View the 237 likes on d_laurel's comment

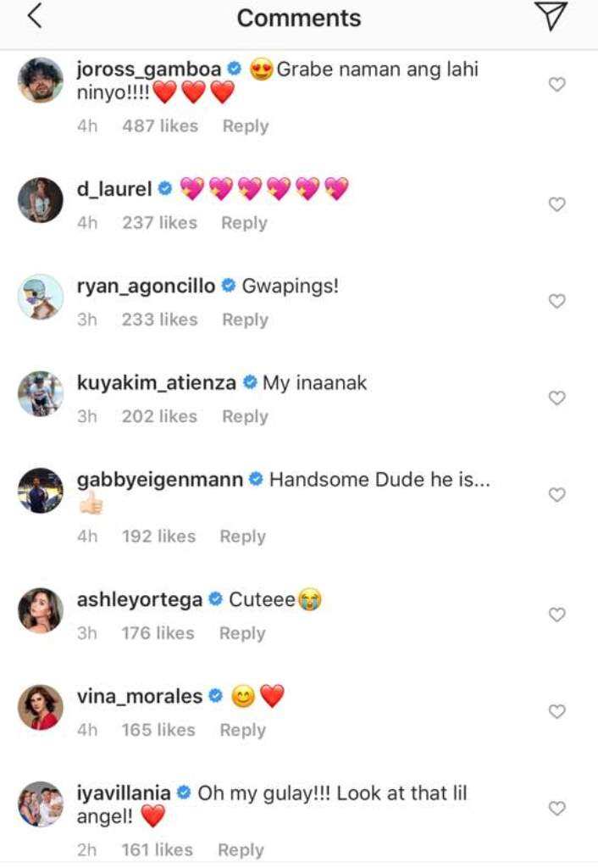point(159,223)
